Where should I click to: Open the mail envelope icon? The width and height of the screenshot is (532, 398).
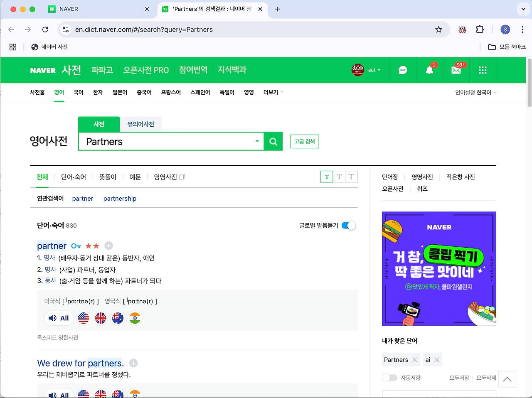(456, 70)
